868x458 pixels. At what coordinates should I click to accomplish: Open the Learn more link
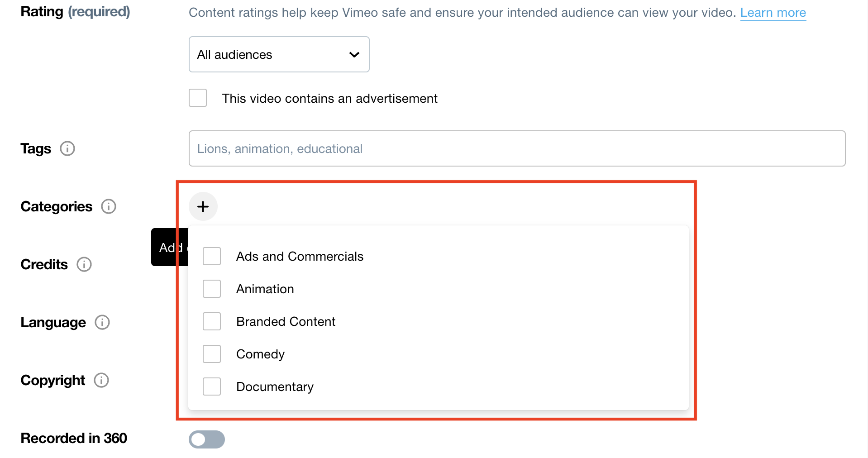pos(773,13)
